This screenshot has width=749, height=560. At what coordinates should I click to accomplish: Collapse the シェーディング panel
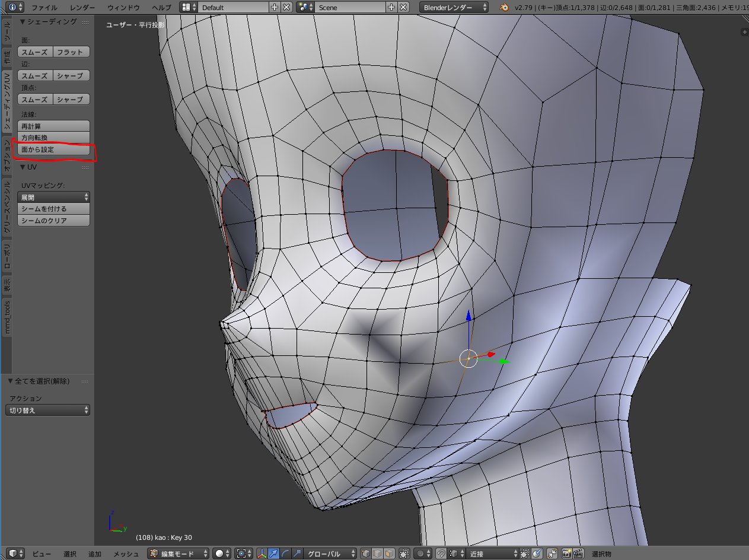(23, 21)
